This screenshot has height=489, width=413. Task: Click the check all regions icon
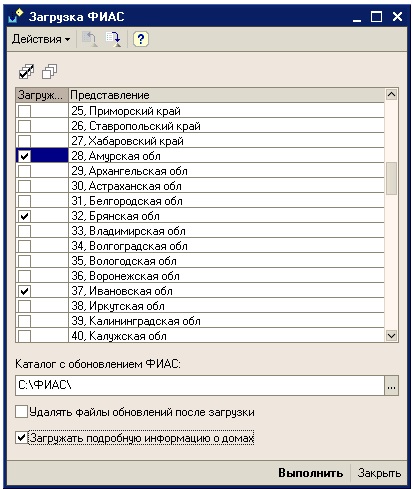point(26,71)
